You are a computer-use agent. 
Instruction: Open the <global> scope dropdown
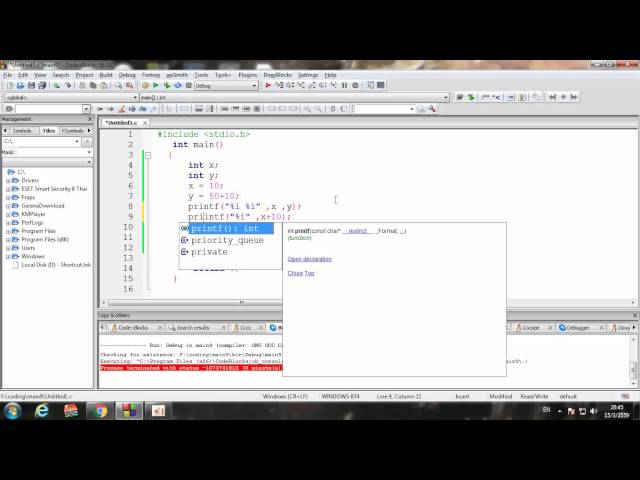pyautogui.click(x=71, y=98)
